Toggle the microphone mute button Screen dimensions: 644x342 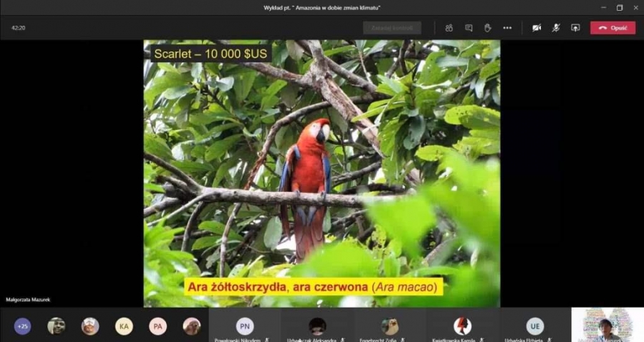555,28
